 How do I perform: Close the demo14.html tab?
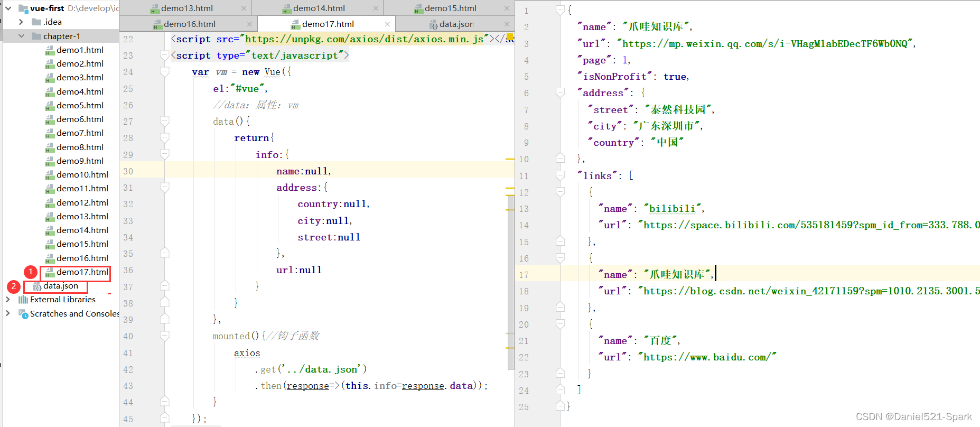tap(376, 8)
